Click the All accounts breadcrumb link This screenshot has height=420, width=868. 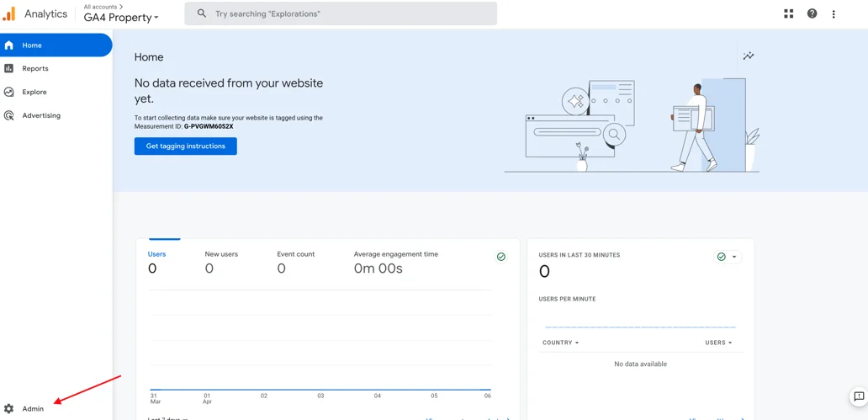103,7
